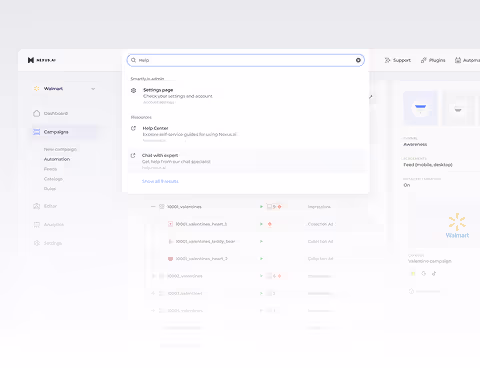This screenshot has height=368, width=480.
Task: Click the Impressions cell of 10001_valentines
Action: (319, 207)
